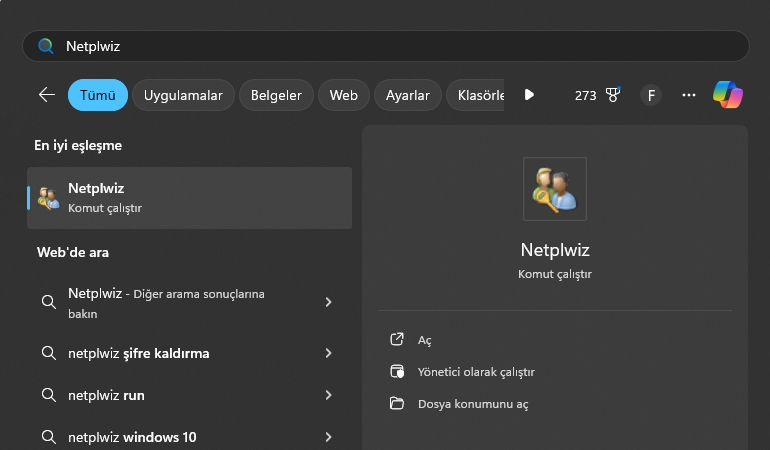Click the search icon beside 'netplwiz şifre kaldırma'
Viewport: 770px width, 450px height.
coord(49,353)
